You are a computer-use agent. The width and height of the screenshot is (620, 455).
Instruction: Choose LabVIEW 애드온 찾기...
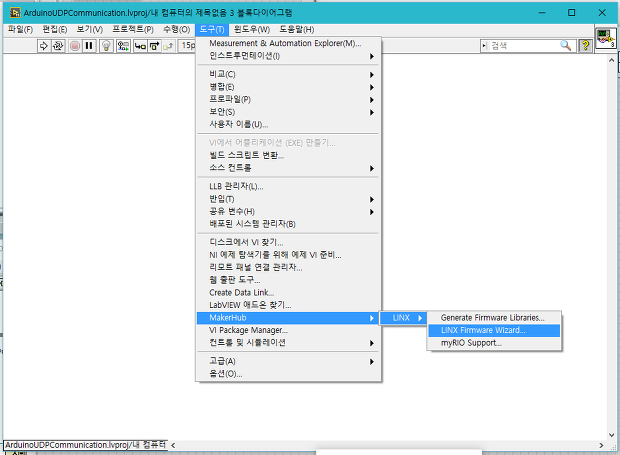click(x=289, y=305)
